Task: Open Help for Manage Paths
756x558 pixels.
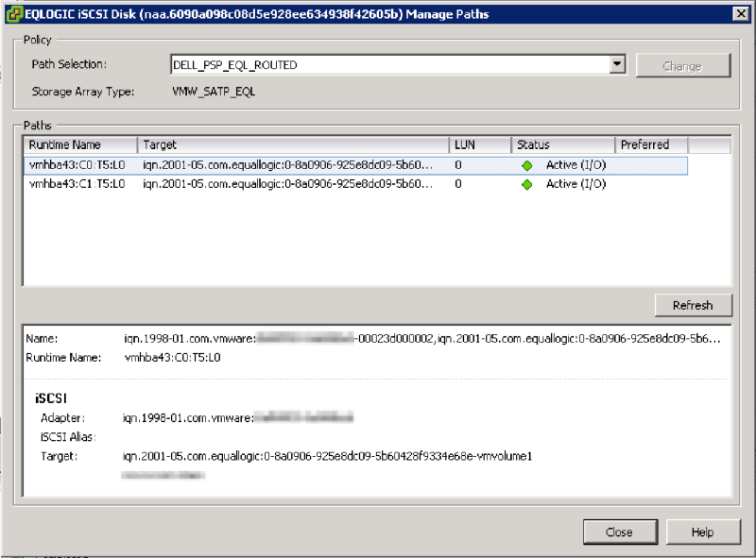Action: pos(702,532)
